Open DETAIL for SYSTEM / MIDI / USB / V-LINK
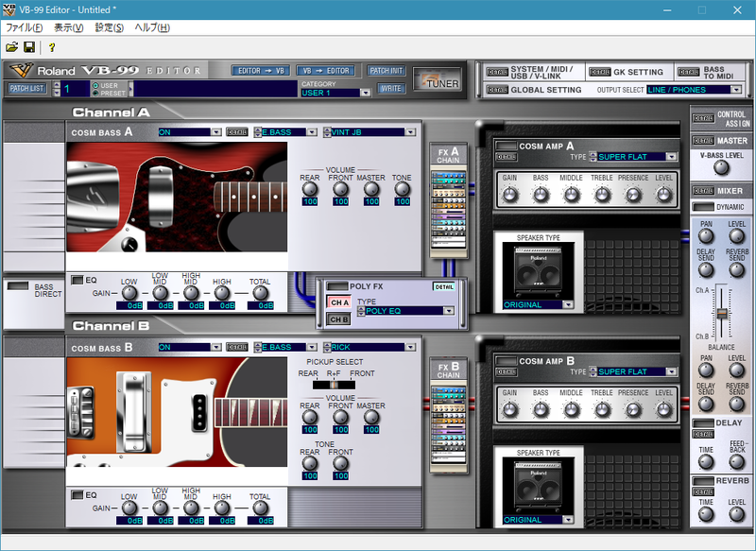Image resolution: width=756 pixels, height=551 pixels. [x=497, y=73]
